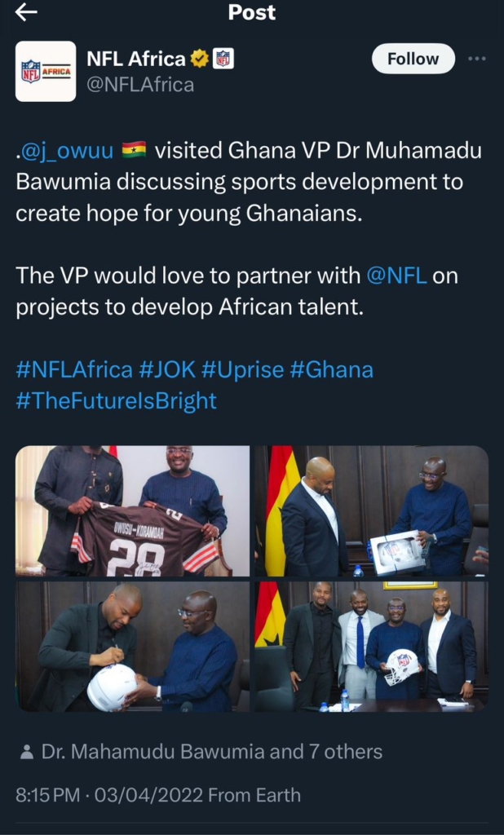Click the post timestamp 8:15 PM
The width and height of the screenshot is (504, 835).
point(49,794)
